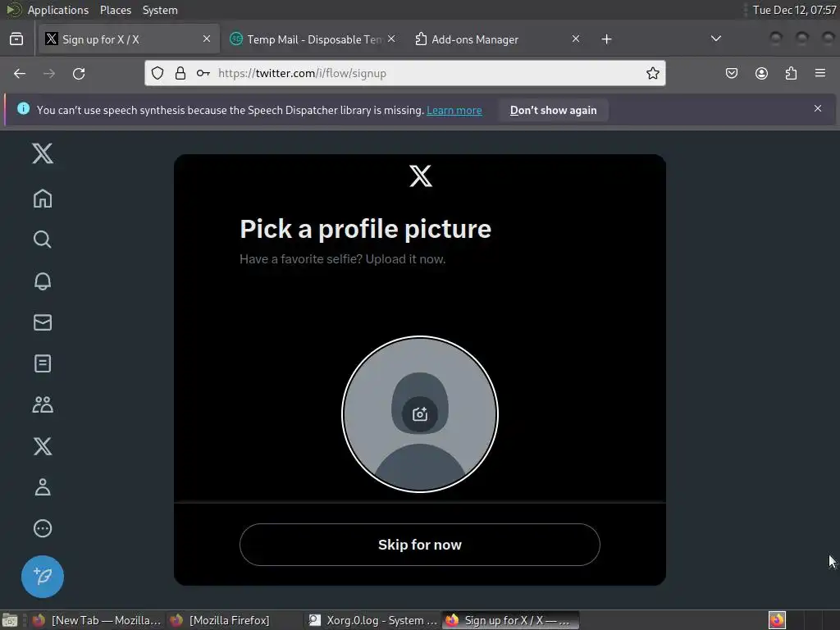Click Firefox icon in bottom-right tray
The height and width of the screenshot is (630, 840).
click(x=777, y=620)
